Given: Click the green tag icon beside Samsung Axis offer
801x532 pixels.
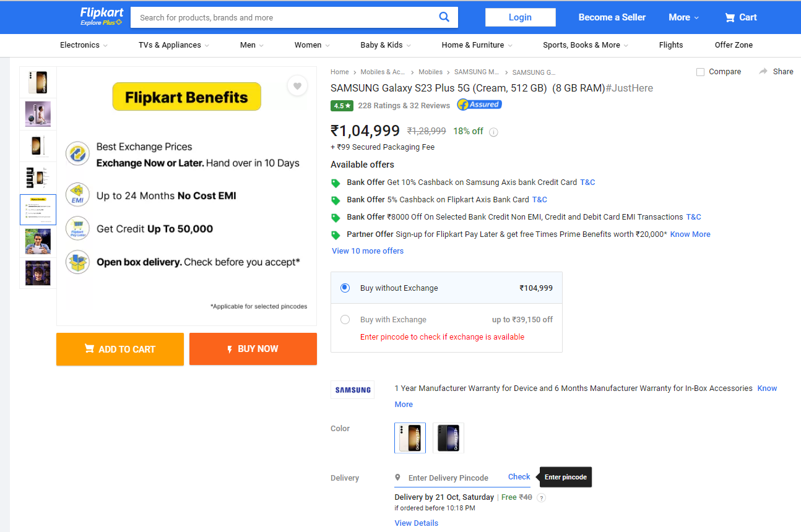Looking at the screenshot, I should click(336, 183).
